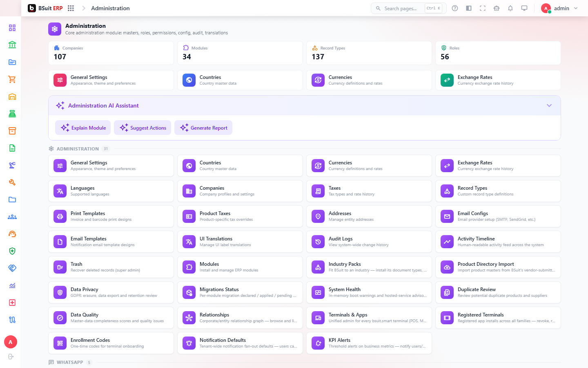Open the Trash card

coord(111,267)
